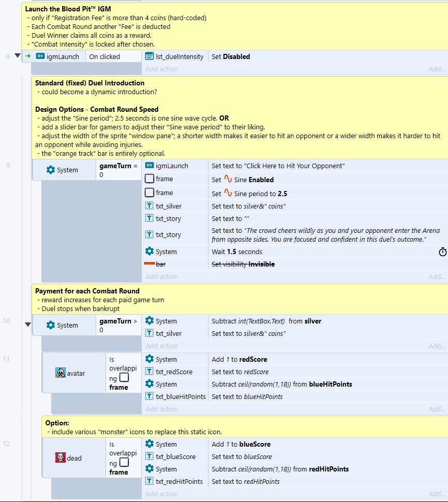
Task: Open the Add... link in the dead overlapping event
Action: pyautogui.click(x=437, y=494)
